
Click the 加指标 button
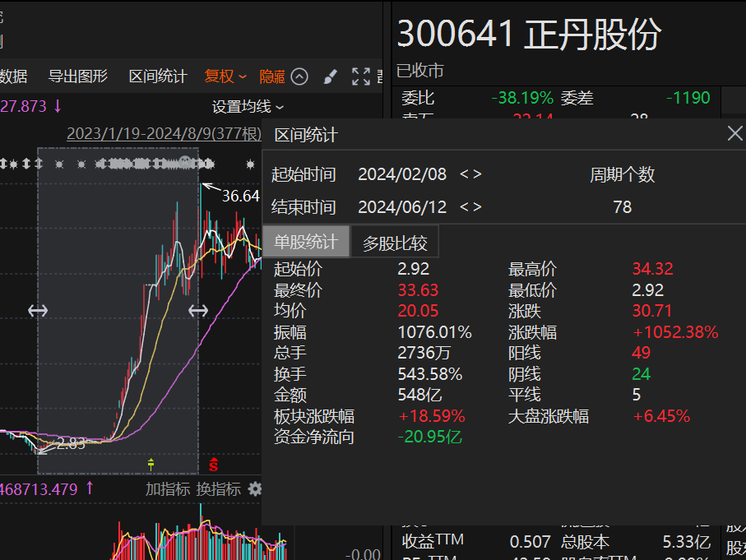click(x=168, y=489)
